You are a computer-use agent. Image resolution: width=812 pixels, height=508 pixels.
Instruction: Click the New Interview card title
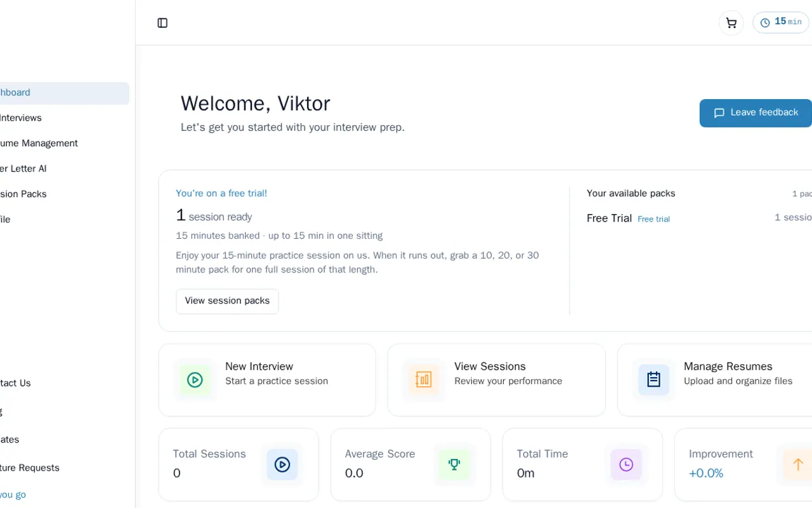pos(259,366)
